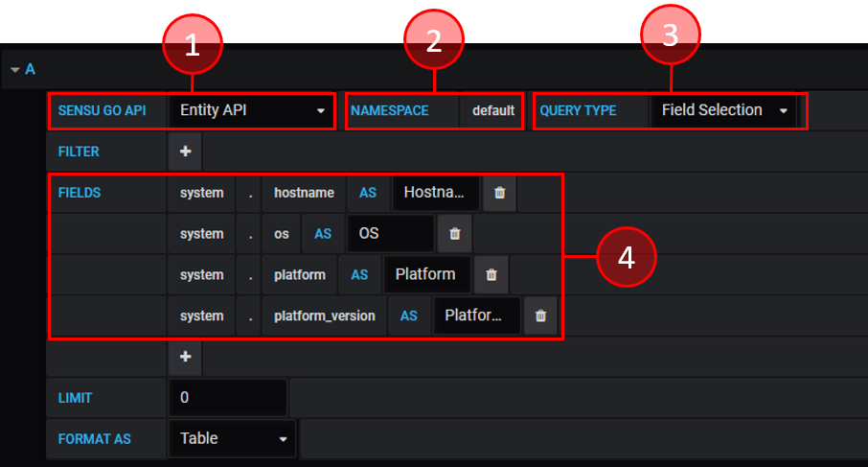Delete the system.hostname field row
This screenshot has width=868, height=467.
click(x=499, y=193)
